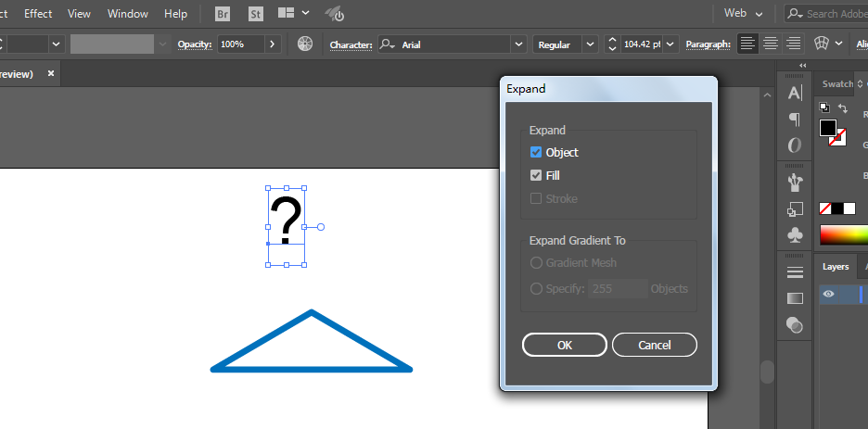The image size is (868, 429).
Task: Expand the Regular font style dropdown
Action: click(590, 44)
